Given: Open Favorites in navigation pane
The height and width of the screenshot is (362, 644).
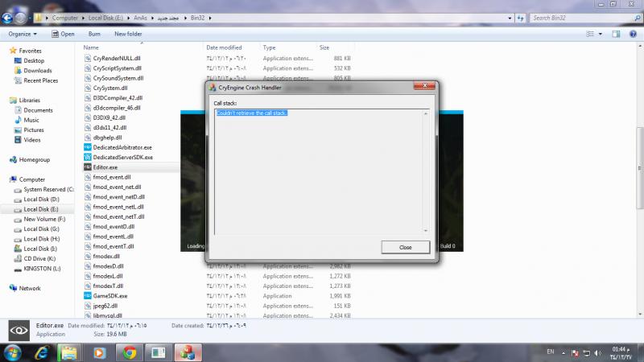Looking at the screenshot, I should click(x=30, y=51).
